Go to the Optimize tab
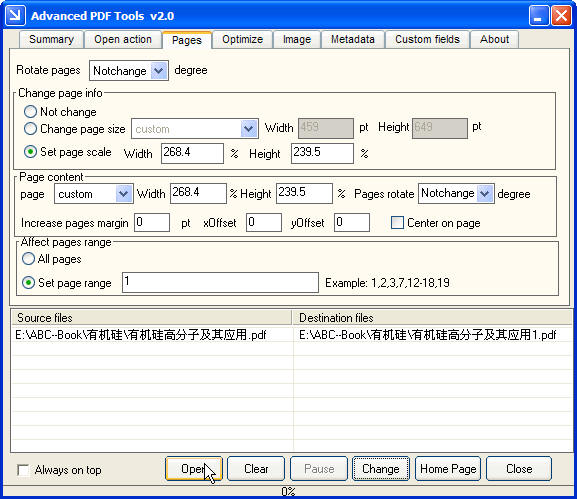 click(243, 39)
